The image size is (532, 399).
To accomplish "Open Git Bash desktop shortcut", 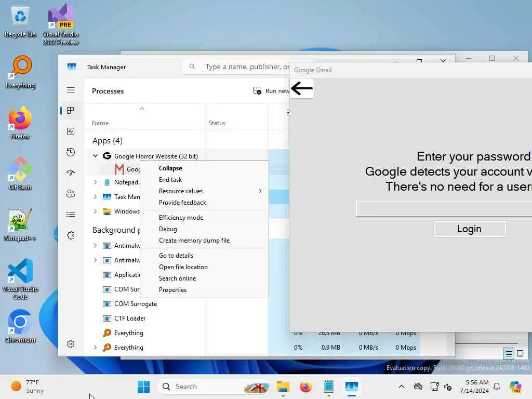I will click(x=20, y=174).
